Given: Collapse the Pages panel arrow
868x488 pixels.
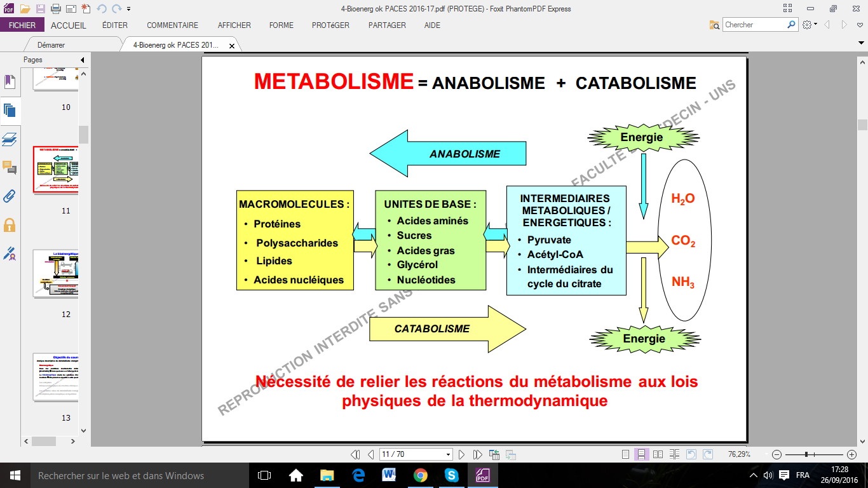Looking at the screenshot, I should point(82,60).
